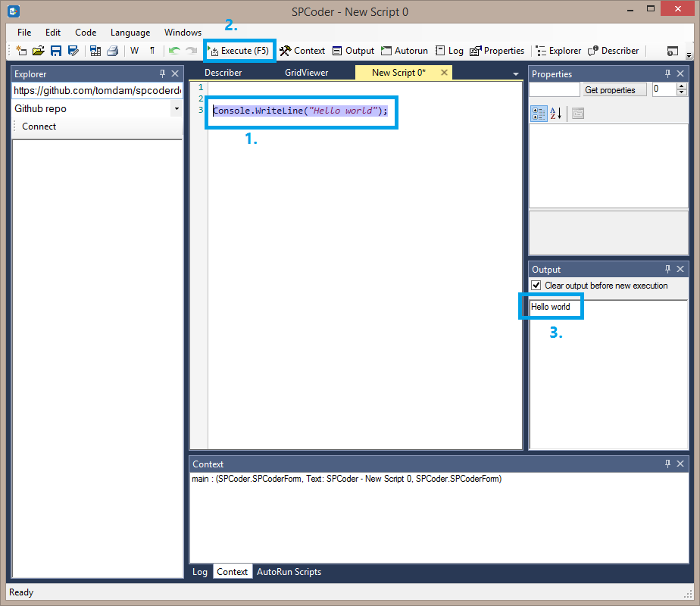Click the empty Properties text field
The width and height of the screenshot is (700, 606).
coord(554,89)
